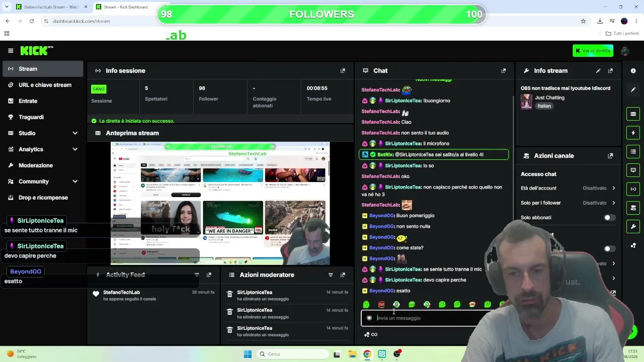This screenshot has height=362, width=644.
Task: Pop out the Azioni canale panel
Action: click(x=610, y=156)
